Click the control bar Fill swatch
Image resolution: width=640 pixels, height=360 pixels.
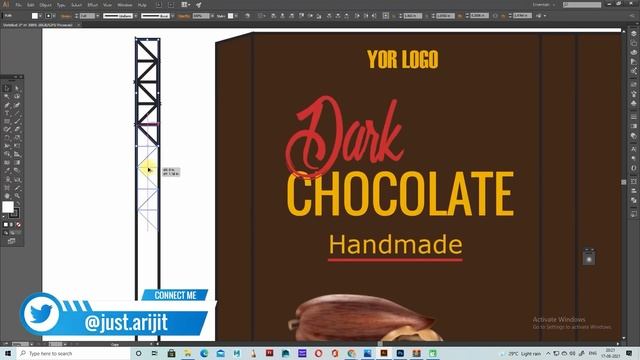coord(35,16)
